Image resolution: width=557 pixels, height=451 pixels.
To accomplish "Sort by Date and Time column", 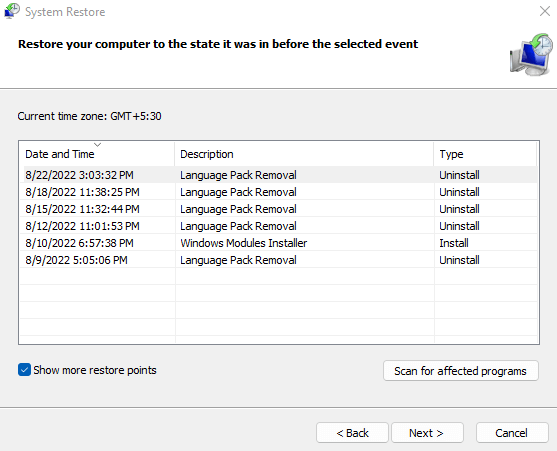I will coord(97,154).
